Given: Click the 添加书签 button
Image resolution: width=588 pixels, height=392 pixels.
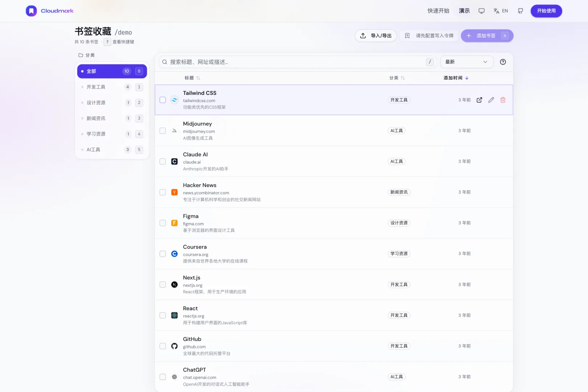Looking at the screenshot, I should tap(487, 36).
